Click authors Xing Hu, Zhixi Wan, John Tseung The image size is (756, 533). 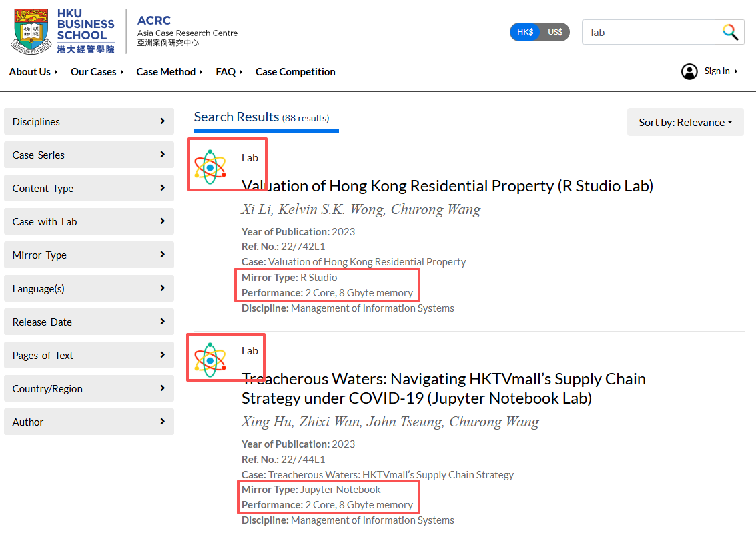(390, 422)
